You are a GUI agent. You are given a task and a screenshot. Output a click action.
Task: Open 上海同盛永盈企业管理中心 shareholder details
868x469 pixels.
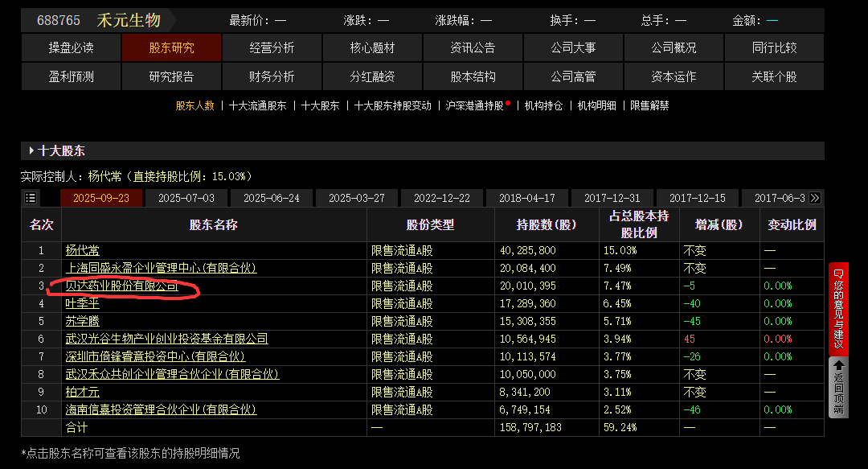click(161, 269)
